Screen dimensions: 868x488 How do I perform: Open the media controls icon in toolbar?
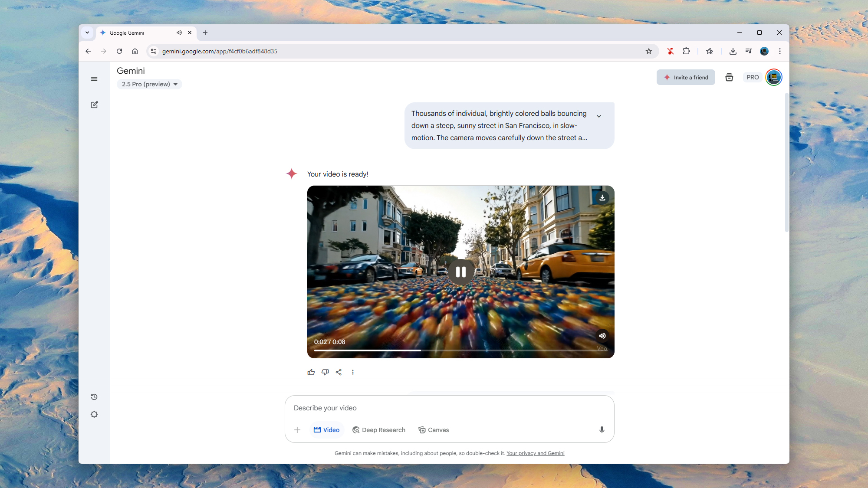(749, 51)
